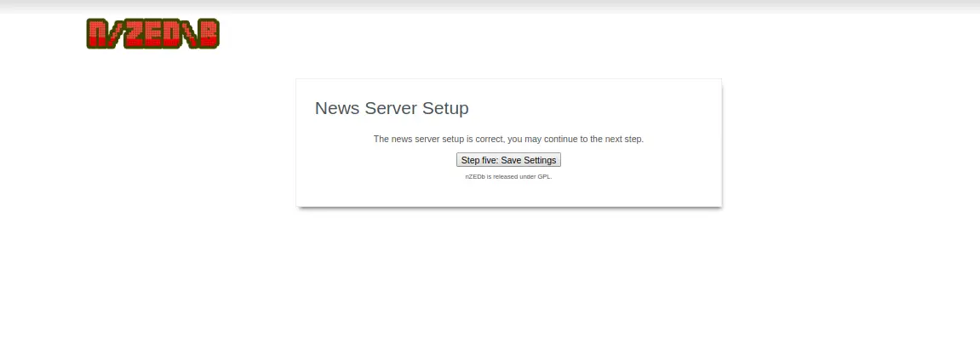Click the "nZEDb is released under GPL" footer
This screenshot has height=349, width=980.
click(x=508, y=177)
